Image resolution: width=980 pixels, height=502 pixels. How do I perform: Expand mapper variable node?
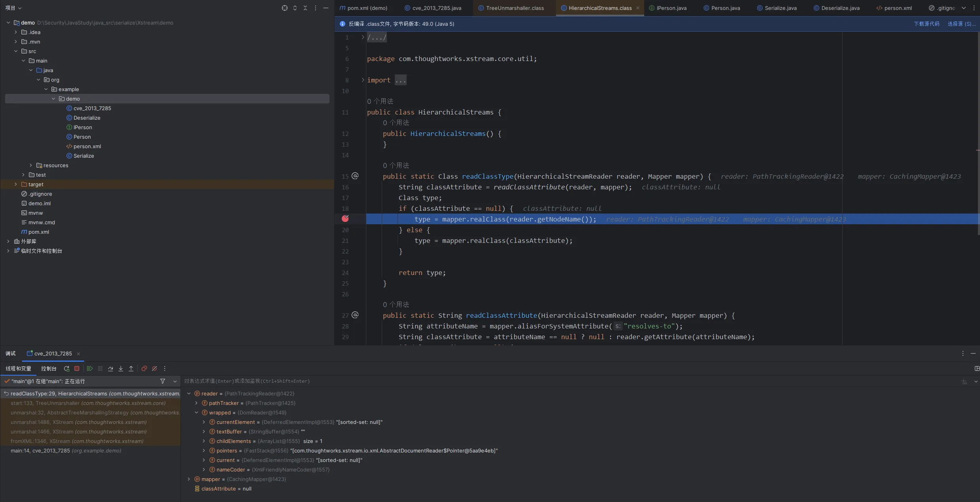(189, 479)
